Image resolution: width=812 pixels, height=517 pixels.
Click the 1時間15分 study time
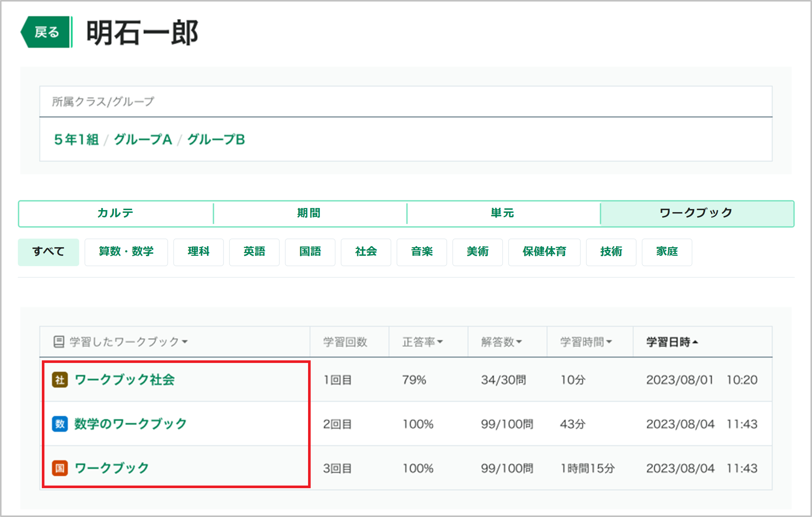pos(587,469)
